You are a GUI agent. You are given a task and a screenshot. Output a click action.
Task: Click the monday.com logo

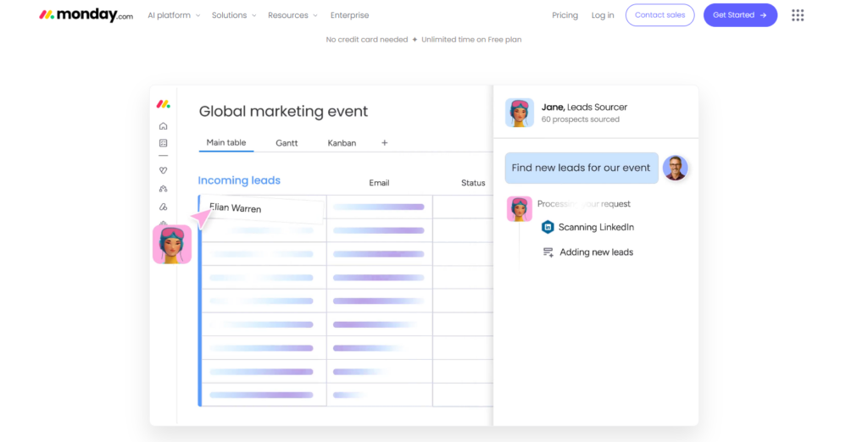(x=86, y=15)
